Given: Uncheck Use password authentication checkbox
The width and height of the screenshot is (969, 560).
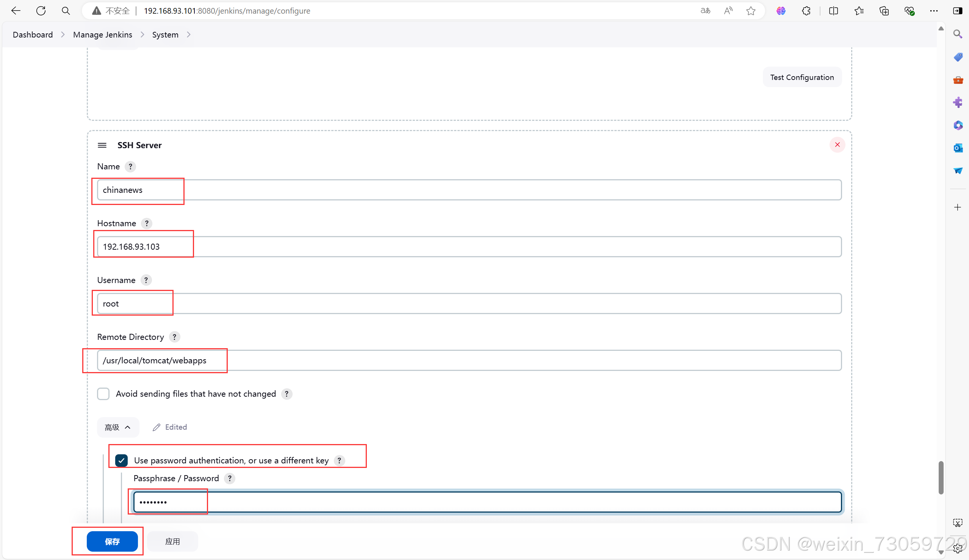Looking at the screenshot, I should [121, 460].
